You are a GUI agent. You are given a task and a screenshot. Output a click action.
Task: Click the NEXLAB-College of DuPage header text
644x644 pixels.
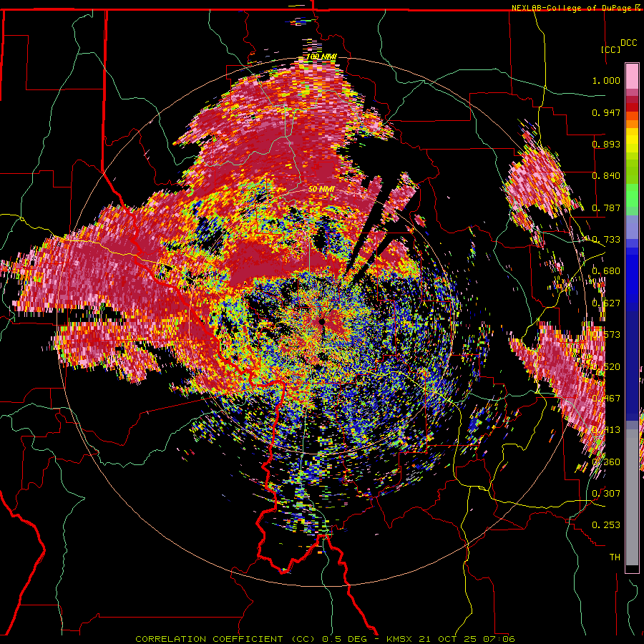[571, 8]
